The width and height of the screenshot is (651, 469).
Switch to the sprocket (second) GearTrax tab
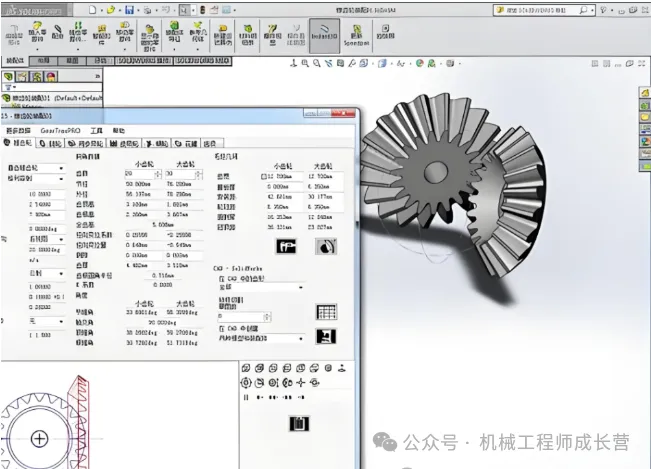point(51,144)
